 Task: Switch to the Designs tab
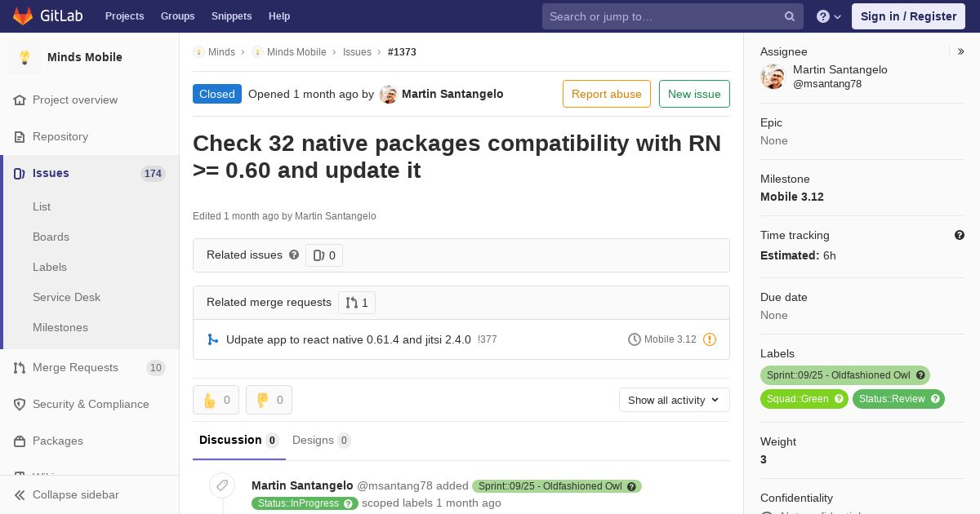click(x=322, y=440)
